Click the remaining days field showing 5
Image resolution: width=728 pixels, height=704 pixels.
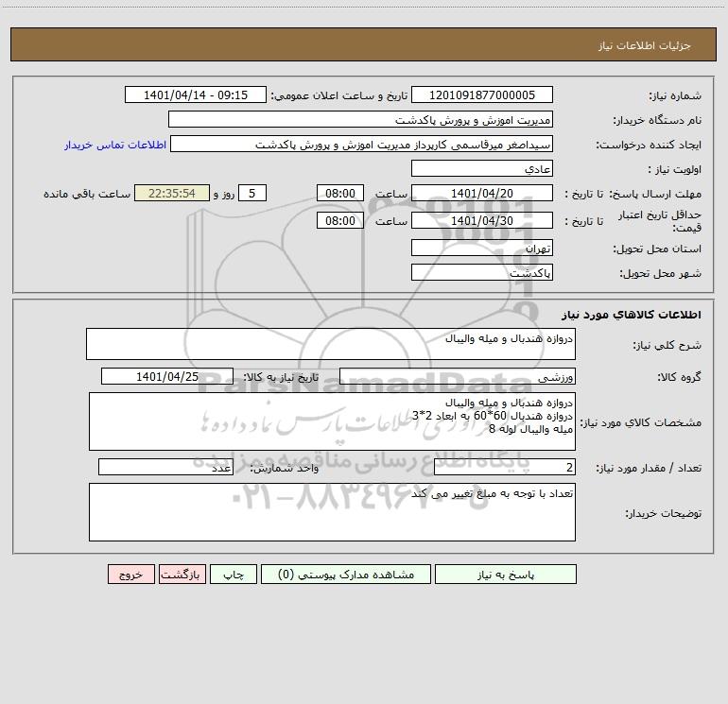click(252, 193)
